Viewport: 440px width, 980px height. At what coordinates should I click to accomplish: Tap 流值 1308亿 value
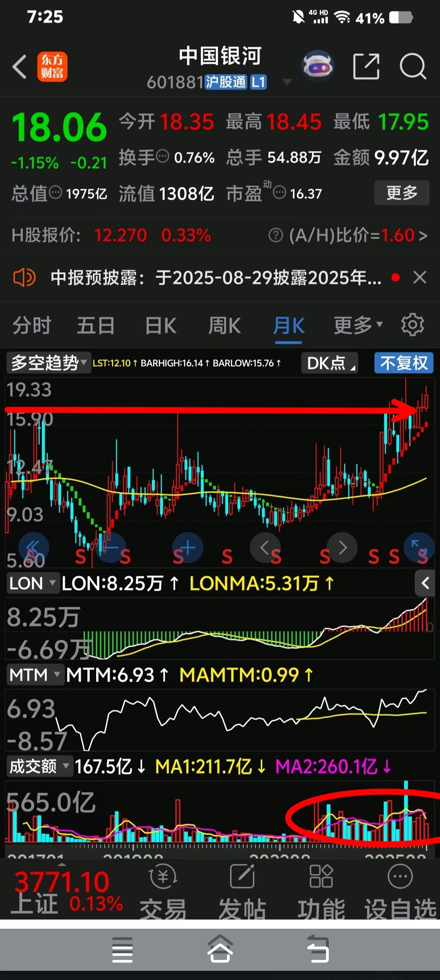pos(186,194)
